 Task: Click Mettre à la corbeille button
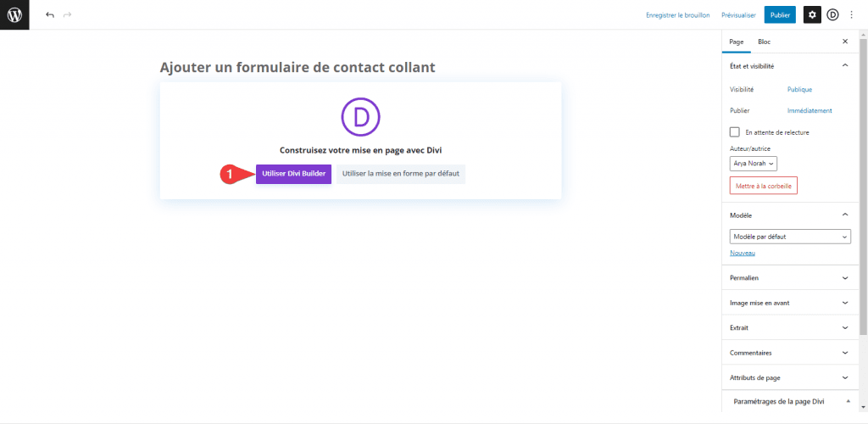pos(764,186)
